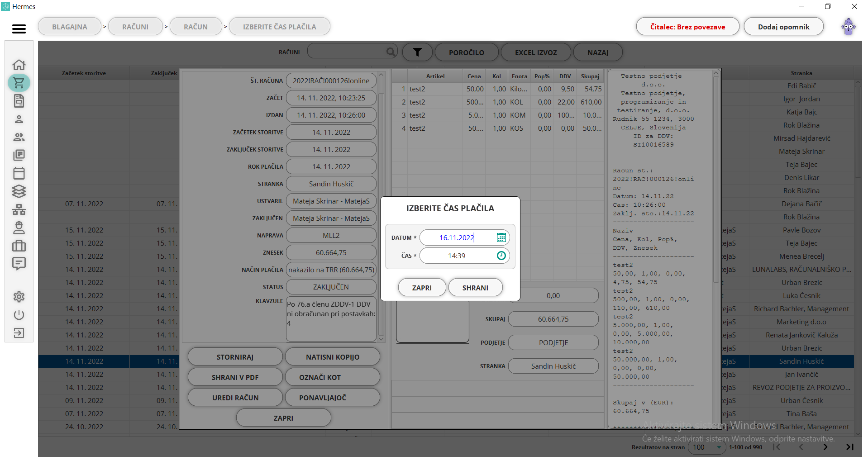
Task: Open the documents sidebar icon
Action: click(x=19, y=101)
